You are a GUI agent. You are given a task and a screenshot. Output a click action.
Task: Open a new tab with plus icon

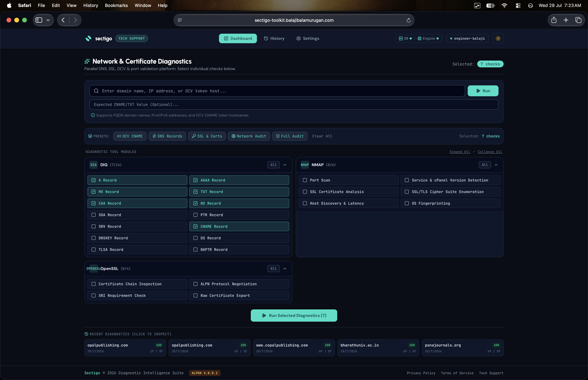coord(566,20)
